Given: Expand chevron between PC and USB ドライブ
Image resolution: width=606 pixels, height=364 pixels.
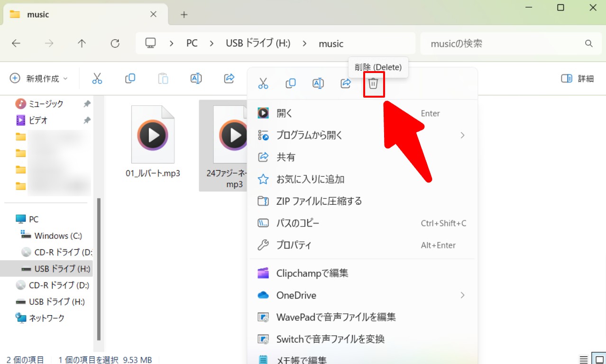Looking at the screenshot, I should point(212,44).
